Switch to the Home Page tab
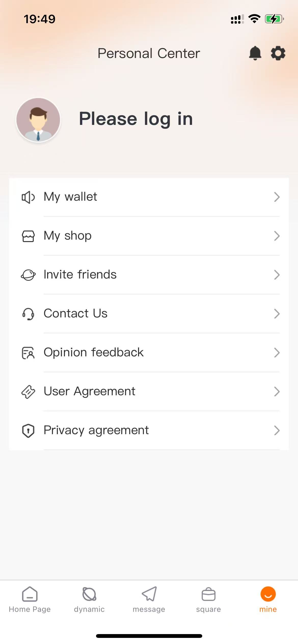The image size is (298, 644). pos(30,600)
